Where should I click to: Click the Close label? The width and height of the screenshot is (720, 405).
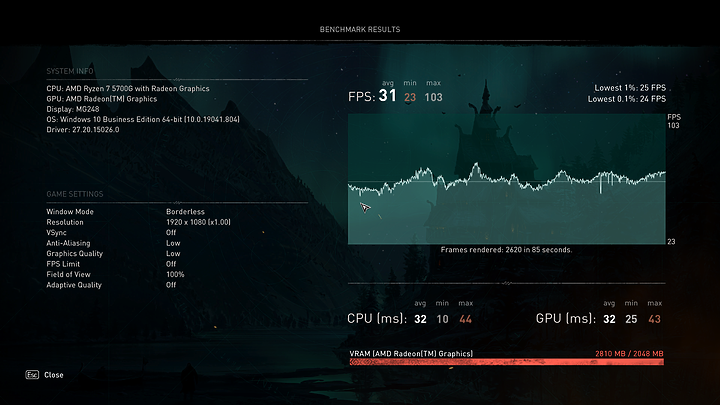click(x=54, y=375)
